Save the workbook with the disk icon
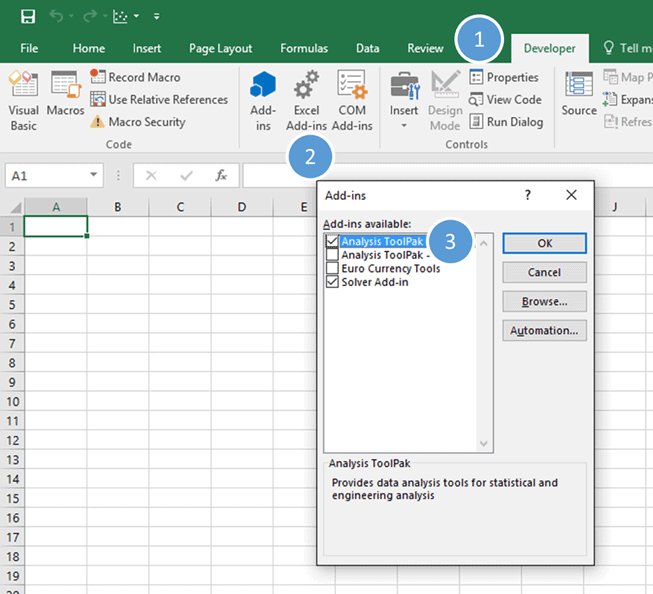The image size is (653, 594). click(28, 17)
